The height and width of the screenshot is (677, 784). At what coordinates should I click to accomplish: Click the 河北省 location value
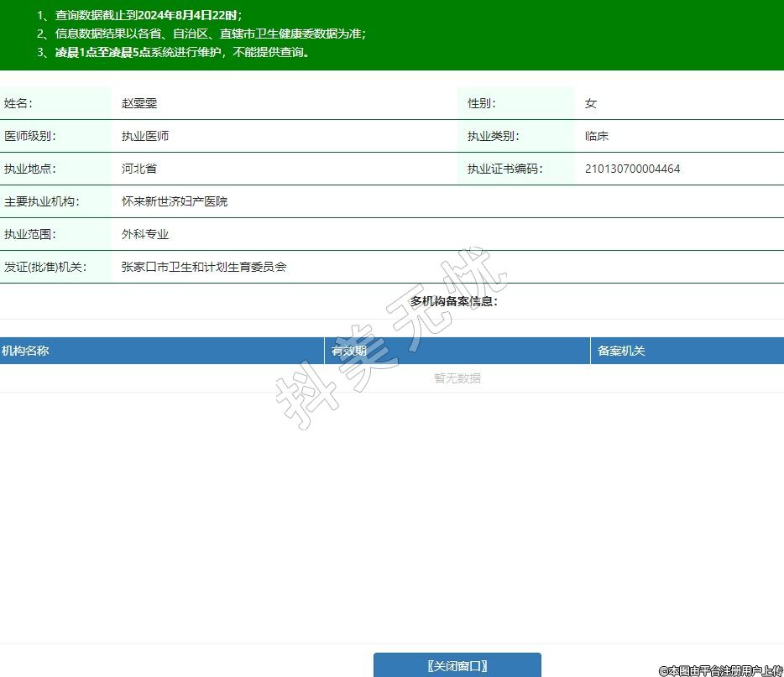click(x=139, y=169)
